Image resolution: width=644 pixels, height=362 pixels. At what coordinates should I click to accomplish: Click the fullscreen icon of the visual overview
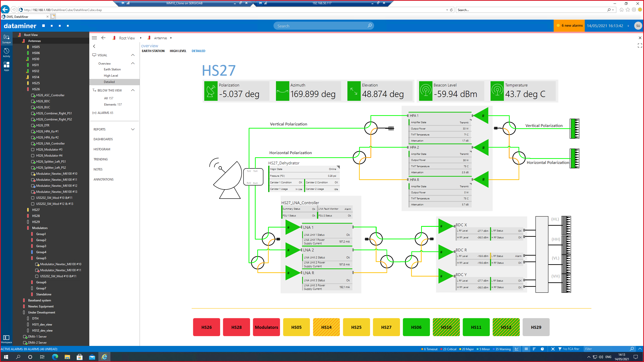[x=640, y=46]
